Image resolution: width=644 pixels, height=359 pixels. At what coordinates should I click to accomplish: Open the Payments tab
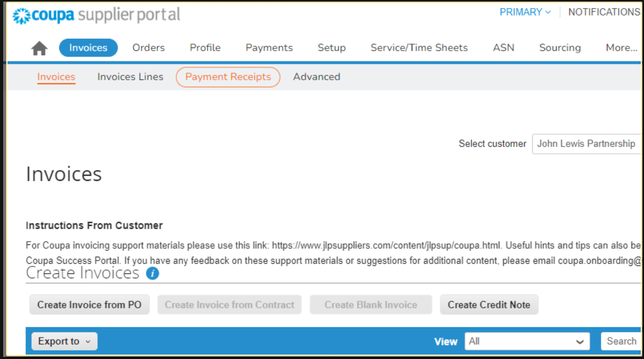[x=269, y=48]
